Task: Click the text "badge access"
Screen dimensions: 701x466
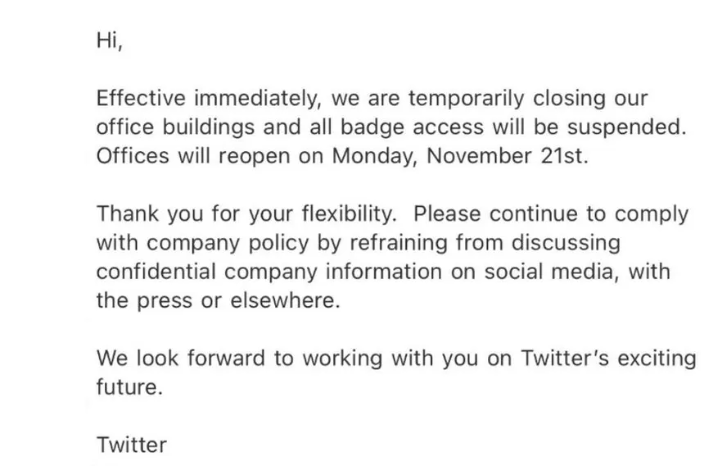Action: click(412, 127)
